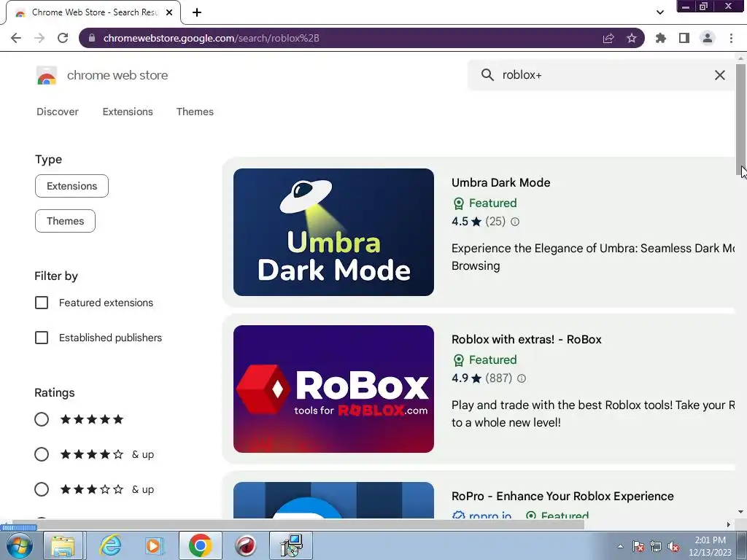This screenshot has height=560, width=747.
Task: Click the Umbra 4.5 rating value
Action: pos(460,222)
